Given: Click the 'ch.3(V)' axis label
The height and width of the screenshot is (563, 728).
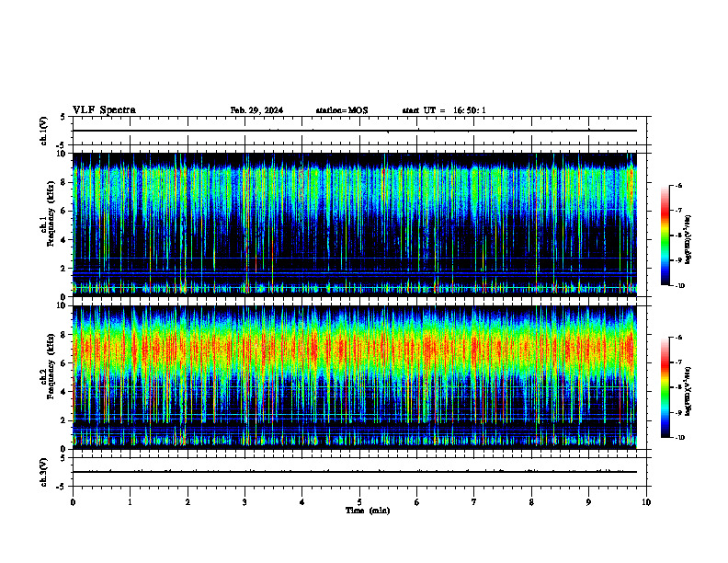Looking at the screenshot, I should coord(44,472).
